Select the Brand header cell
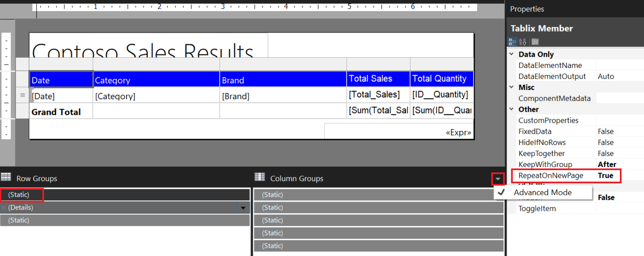Image resolution: width=644 pixels, height=256 pixels. (x=283, y=79)
